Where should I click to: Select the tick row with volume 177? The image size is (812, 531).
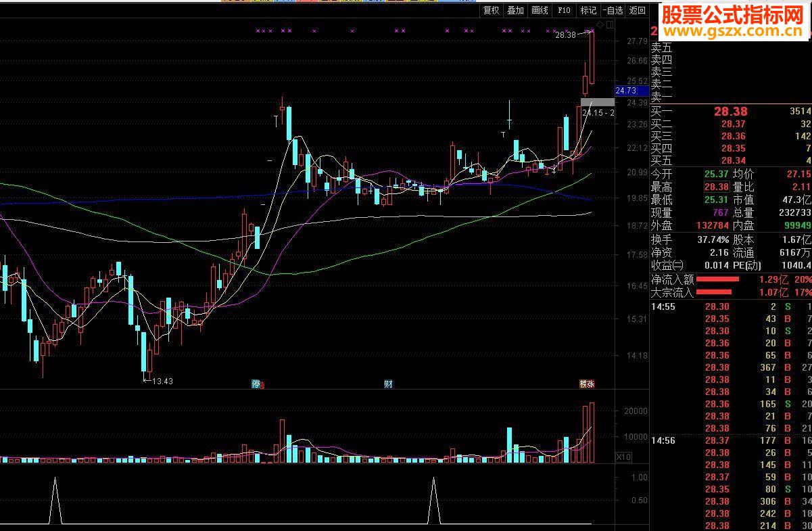pos(730,440)
